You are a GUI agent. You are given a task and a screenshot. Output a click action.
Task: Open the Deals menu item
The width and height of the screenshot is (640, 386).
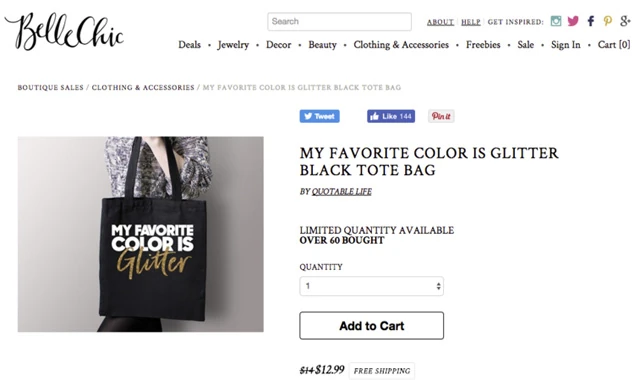pyautogui.click(x=189, y=45)
